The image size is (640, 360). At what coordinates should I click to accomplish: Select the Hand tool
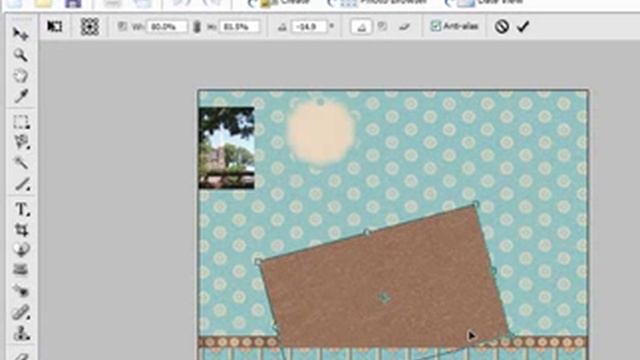(20, 76)
